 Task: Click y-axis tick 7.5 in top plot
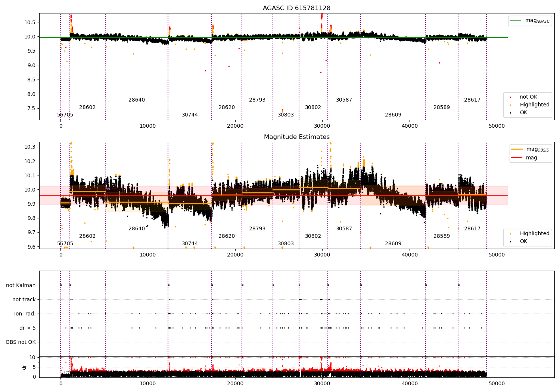coord(31,109)
